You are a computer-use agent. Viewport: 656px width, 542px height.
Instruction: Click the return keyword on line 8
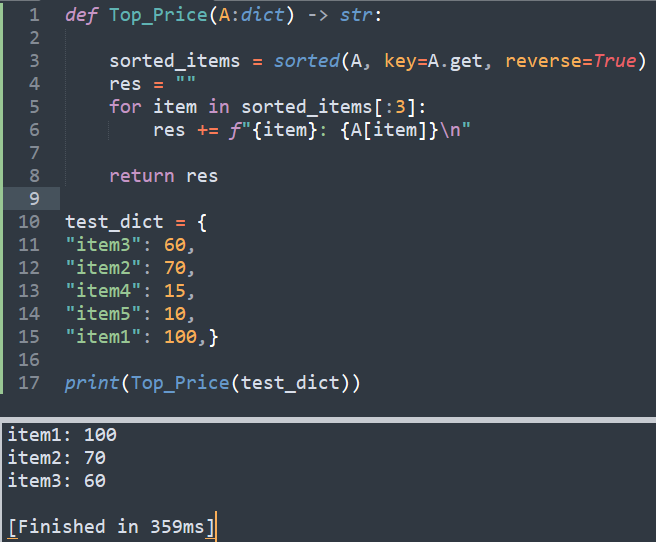coord(142,176)
